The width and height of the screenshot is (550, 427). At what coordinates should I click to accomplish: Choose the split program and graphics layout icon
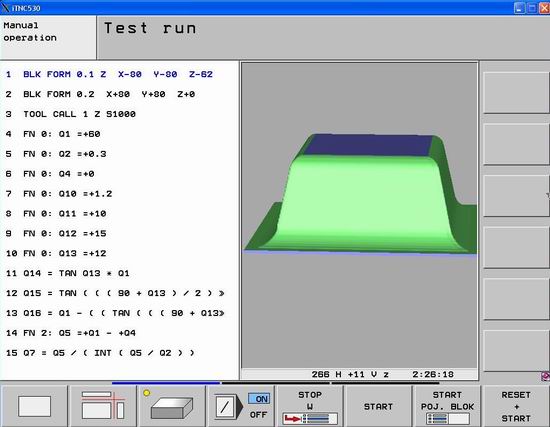point(103,406)
